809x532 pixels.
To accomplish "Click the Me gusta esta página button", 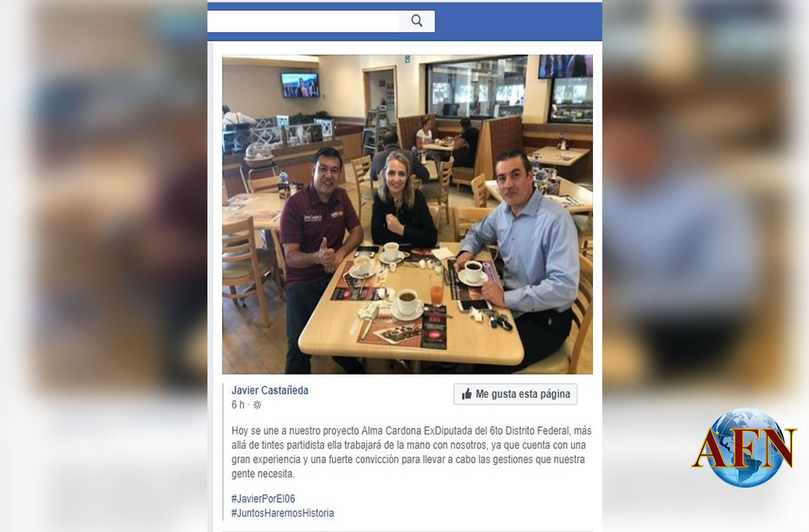I will 516,394.
